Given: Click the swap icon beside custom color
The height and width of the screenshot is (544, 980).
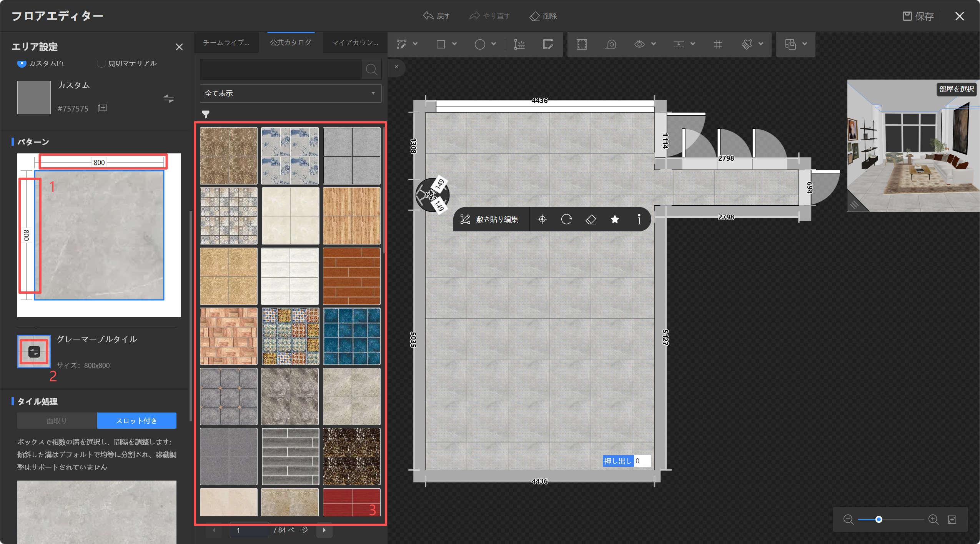Looking at the screenshot, I should click(168, 99).
